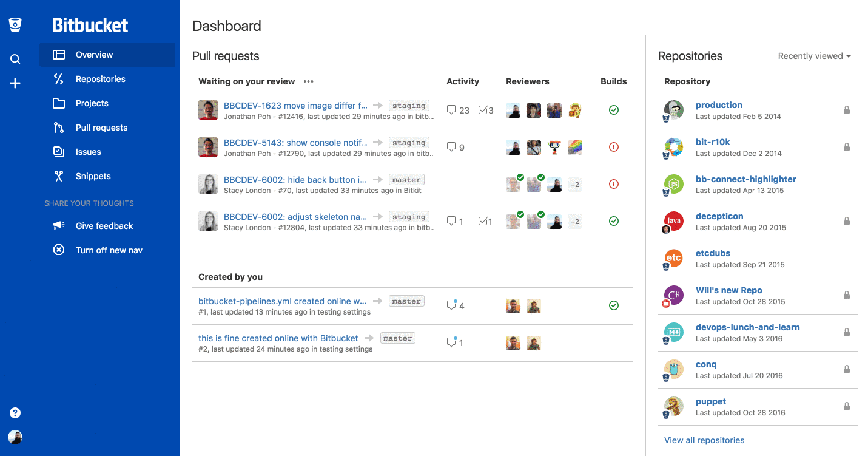Open Jonathan Poh's avatar on BBCDEV-1623
868x456 pixels.
click(x=208, y=110)
